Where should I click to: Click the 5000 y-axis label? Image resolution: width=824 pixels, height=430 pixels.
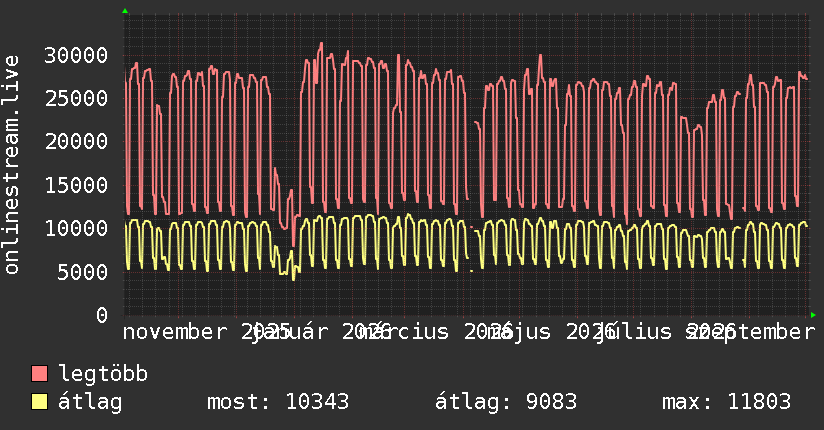[83, 272]
